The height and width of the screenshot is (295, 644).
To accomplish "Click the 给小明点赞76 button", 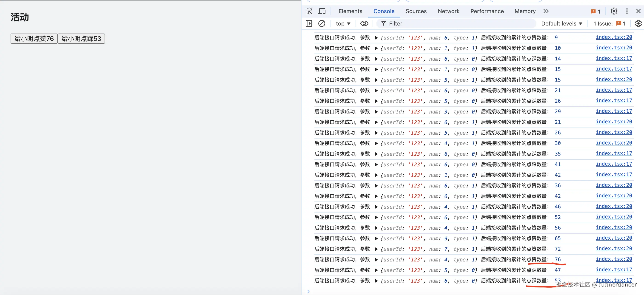I will 34,39.
